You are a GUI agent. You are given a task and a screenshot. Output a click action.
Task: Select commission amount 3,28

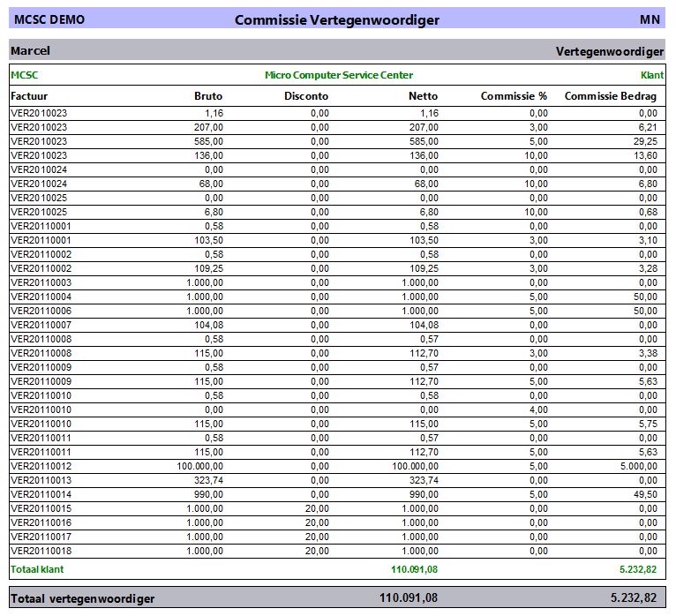(648, 268)
